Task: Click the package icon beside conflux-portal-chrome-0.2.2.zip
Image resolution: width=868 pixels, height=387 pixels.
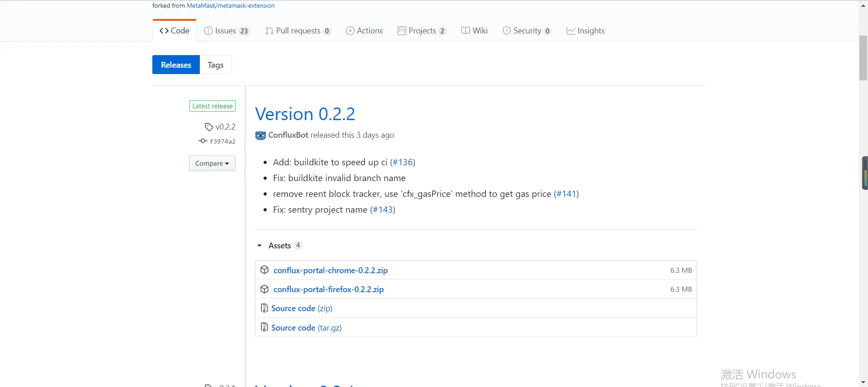Action: (265, 270)
